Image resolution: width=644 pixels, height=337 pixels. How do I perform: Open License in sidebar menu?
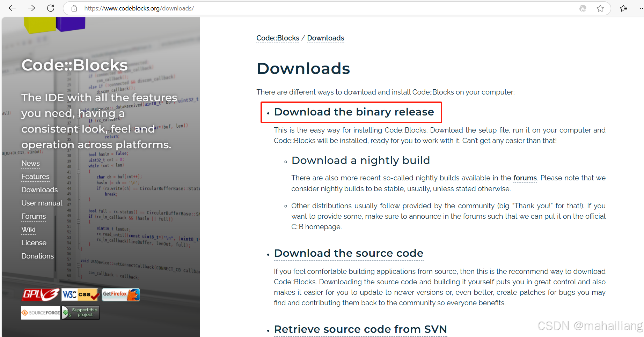pos(34,243)
